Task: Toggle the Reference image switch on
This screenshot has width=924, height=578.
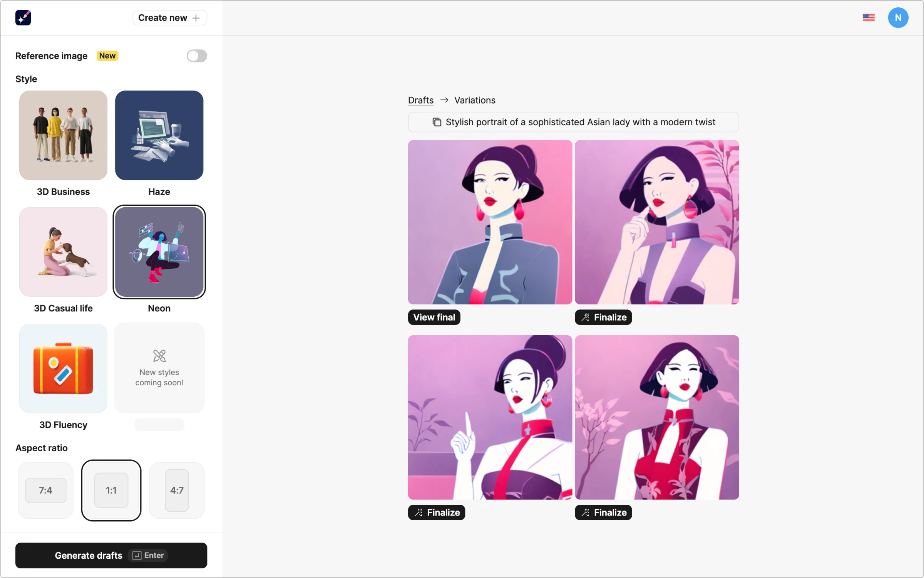Action: pos(197,56)
